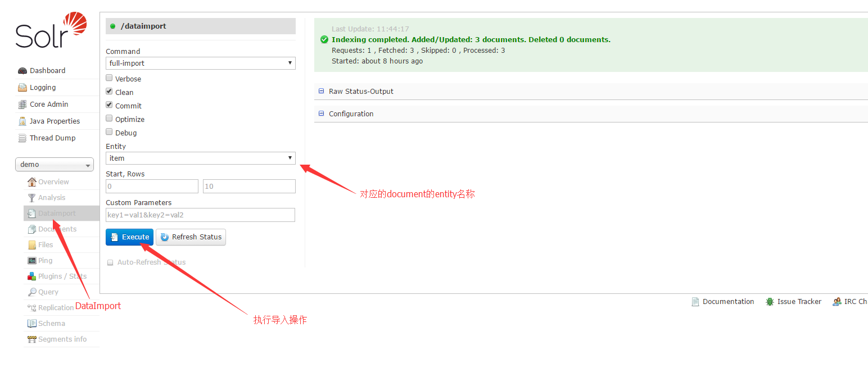Open the Dashboard icon in sidebar
Viewport: 868px width, 372px height.
click(22, 71)
